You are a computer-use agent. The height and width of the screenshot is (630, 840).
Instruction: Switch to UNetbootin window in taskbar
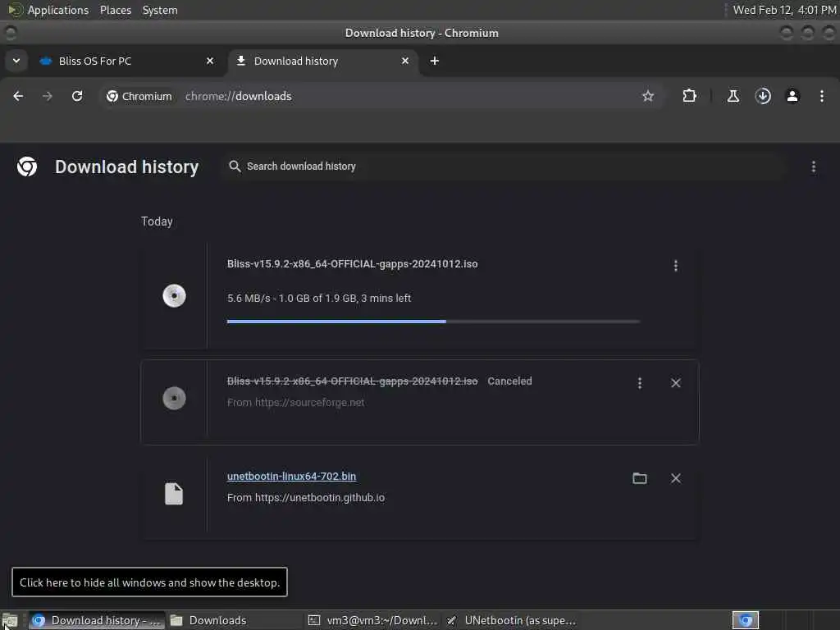point(511,620)
